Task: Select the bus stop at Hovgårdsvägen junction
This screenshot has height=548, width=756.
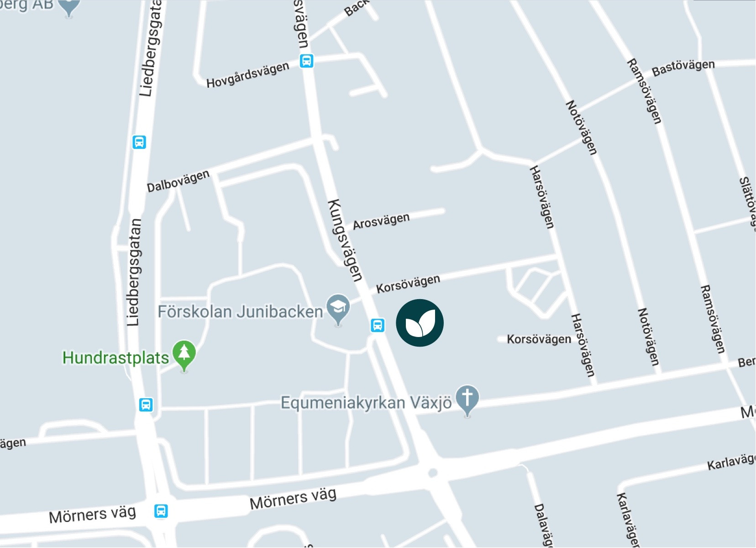Action: [x=307, y=61]
